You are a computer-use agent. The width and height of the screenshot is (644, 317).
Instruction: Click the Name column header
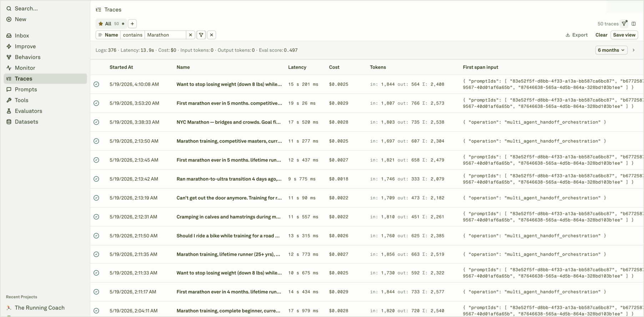tap(183, 67)
